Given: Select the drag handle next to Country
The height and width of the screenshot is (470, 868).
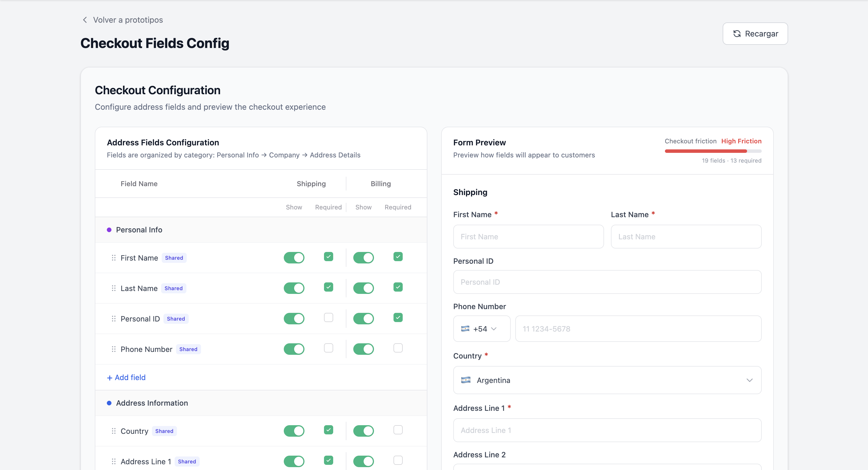Looking at the screenshot, I should click(x=113, y=431).
